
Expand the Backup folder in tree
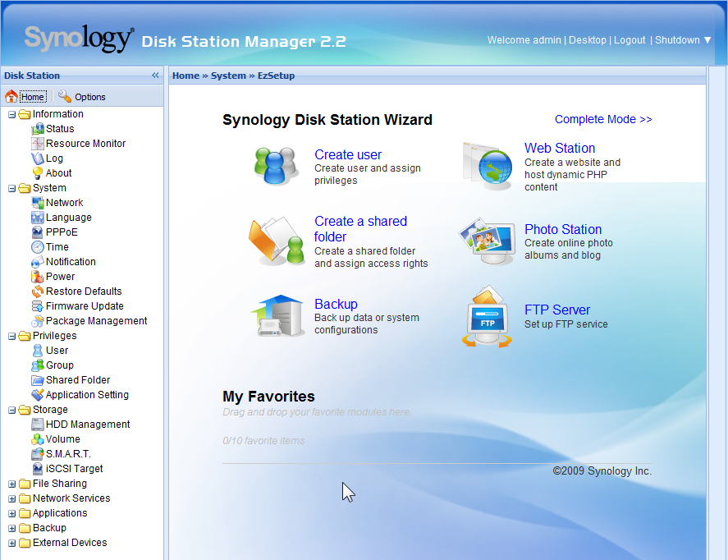(x=12, y=529)
